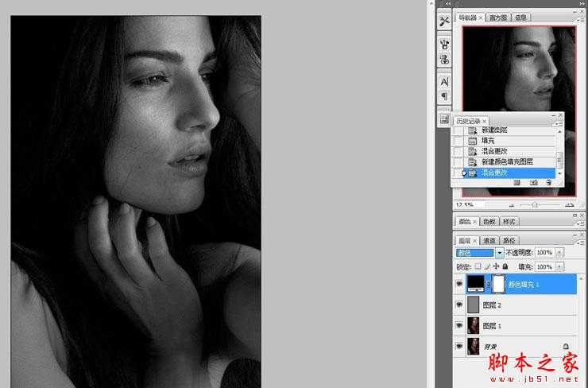Click the navigator zoom slider

click(x=535, y=204)
